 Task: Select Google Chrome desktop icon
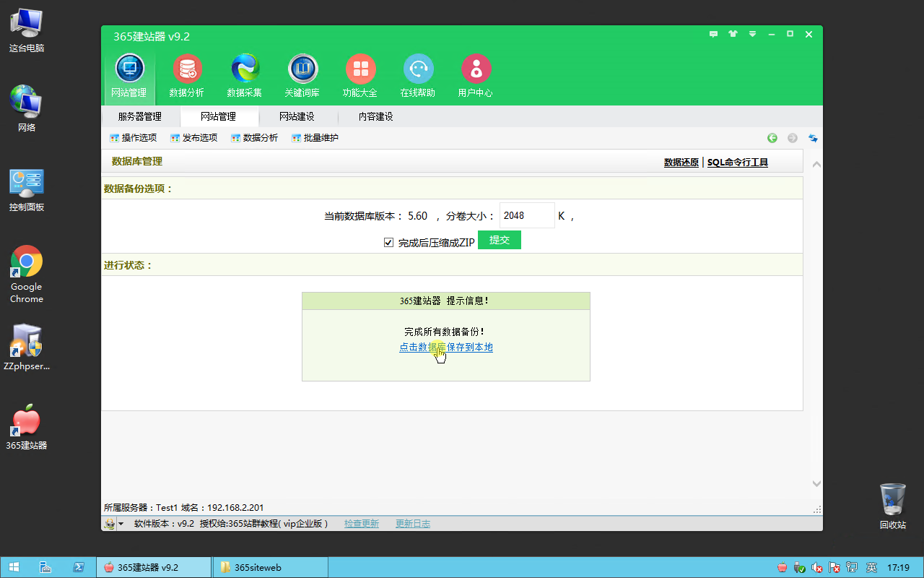click(x=27, y=275)
